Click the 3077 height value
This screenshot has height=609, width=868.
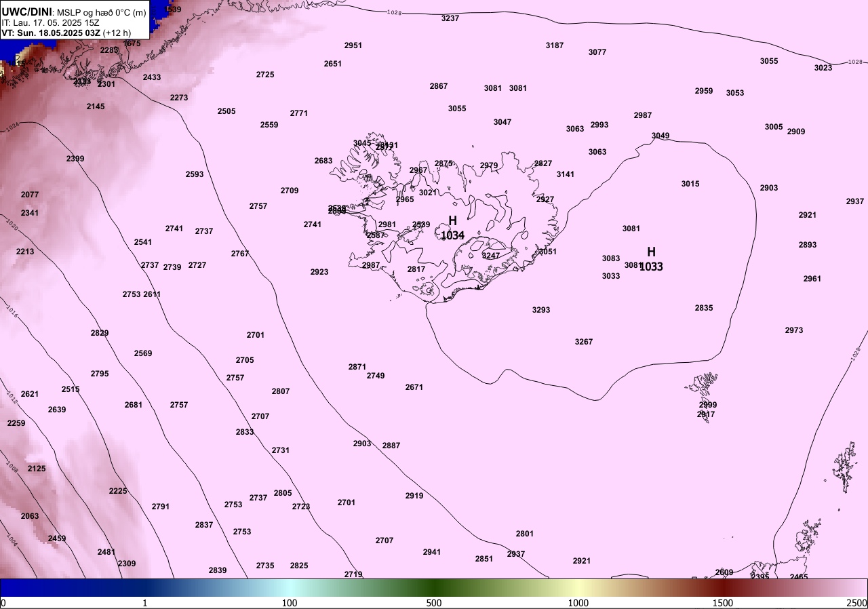(597, 52)
